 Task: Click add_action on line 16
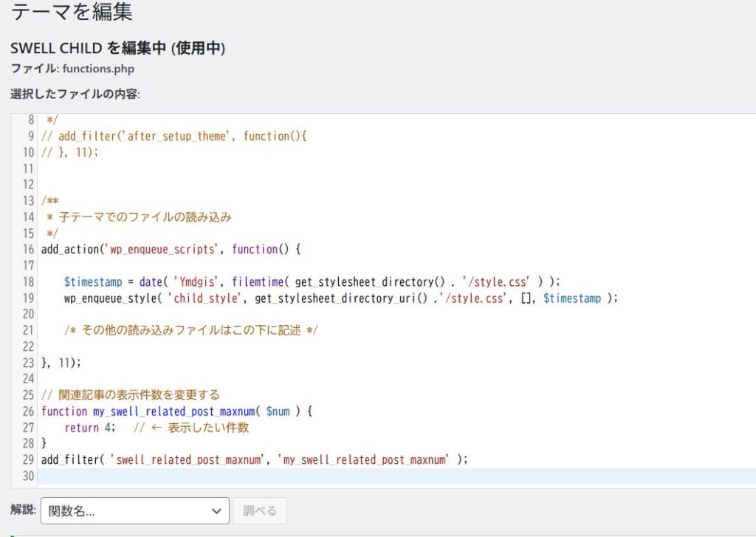point(70,249)
